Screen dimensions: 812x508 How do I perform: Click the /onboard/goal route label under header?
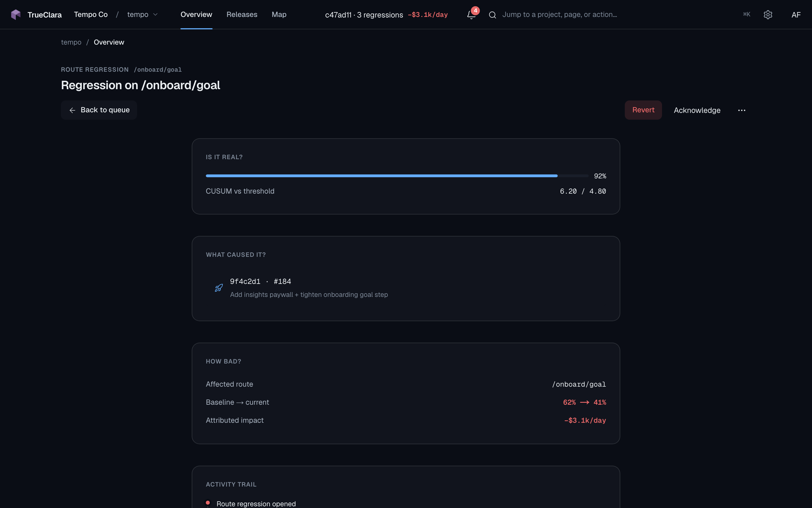coord(158,69)
